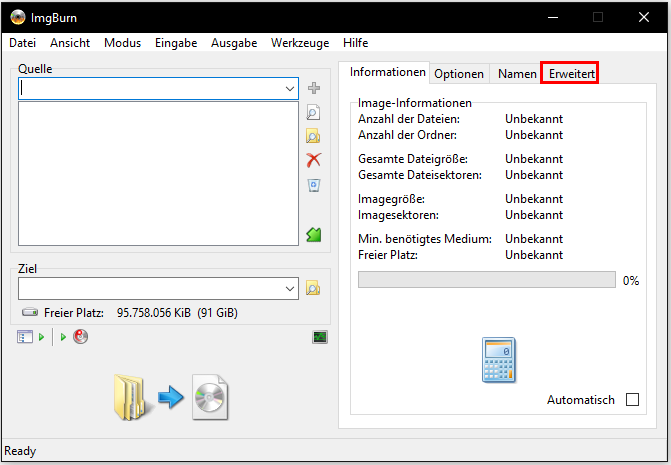Screen dimensions: 671x465
Task: Click the green play arrow beside disc icon
Action: point(63,337)
